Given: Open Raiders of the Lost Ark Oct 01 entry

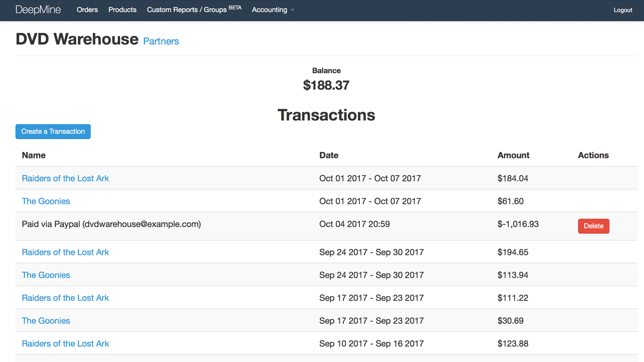Looking at the screenshot, I should click(x=65, y=178).
